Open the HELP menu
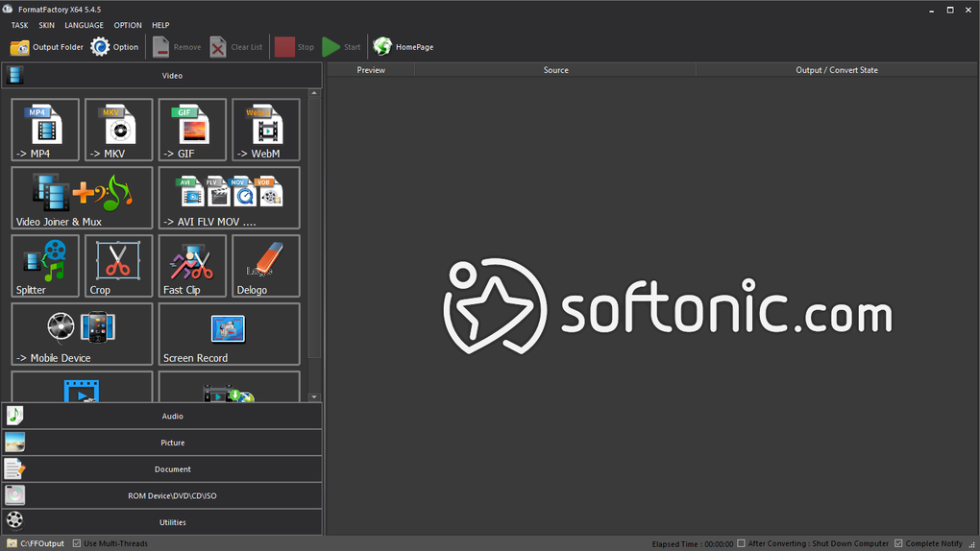Screen dimensions: 980x551 click(x=160, y=25)
